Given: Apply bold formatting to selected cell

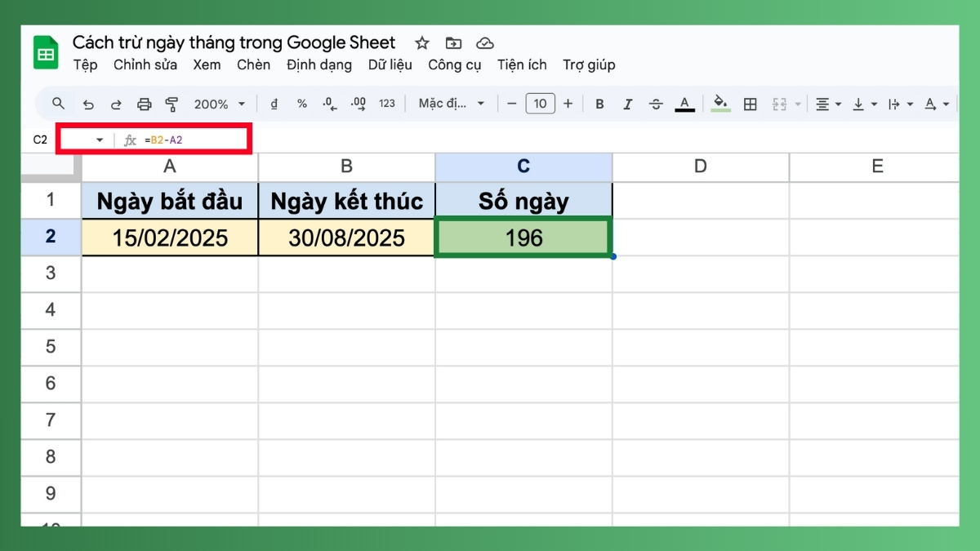Looking at the screenshot, I should tap(599, 104).
